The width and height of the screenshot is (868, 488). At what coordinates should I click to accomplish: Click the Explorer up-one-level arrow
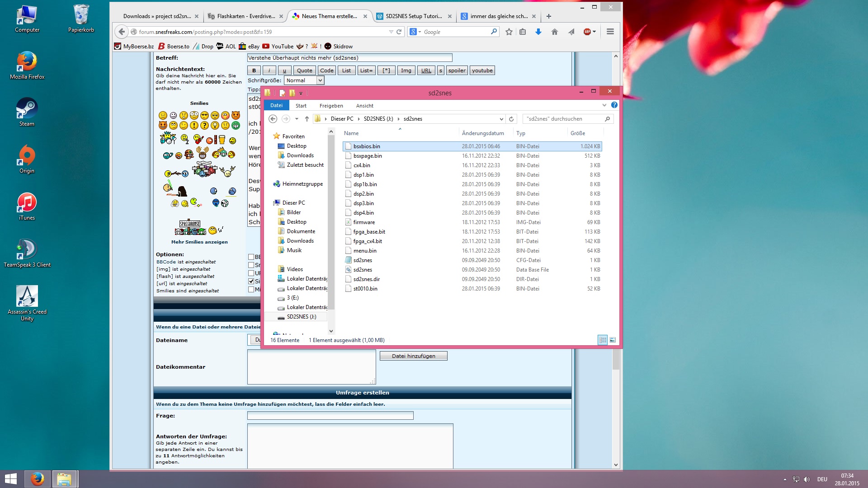coord(307,119)
